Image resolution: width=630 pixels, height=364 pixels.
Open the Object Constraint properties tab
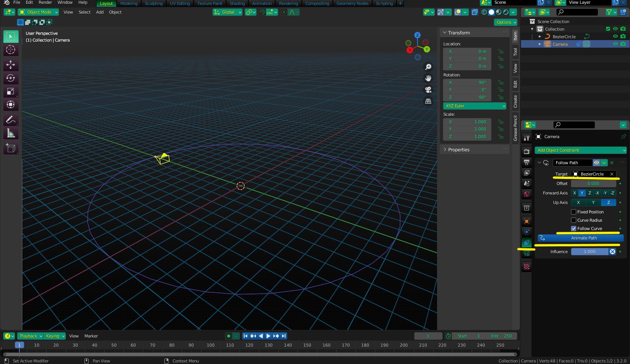point(526,243)
